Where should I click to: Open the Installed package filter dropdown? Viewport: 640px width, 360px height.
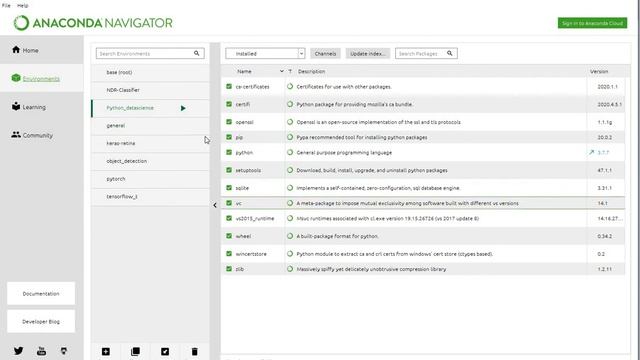(265, 53)
